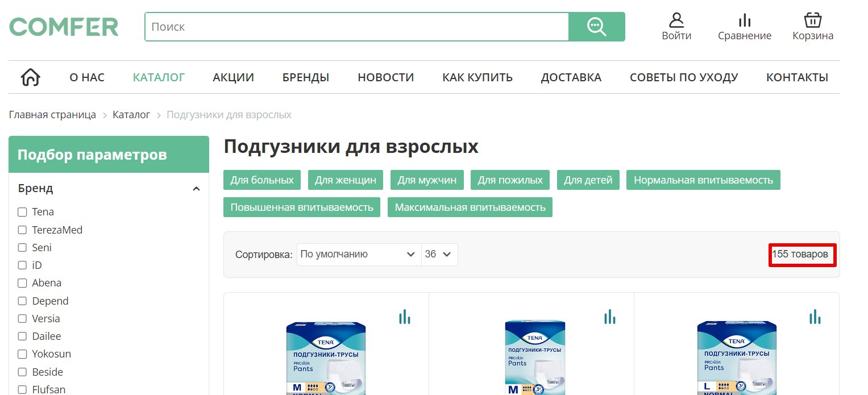Click the Подбор параметров filter header
The width and height of the screenshot is (868, 395).
[x=109, y=155]
